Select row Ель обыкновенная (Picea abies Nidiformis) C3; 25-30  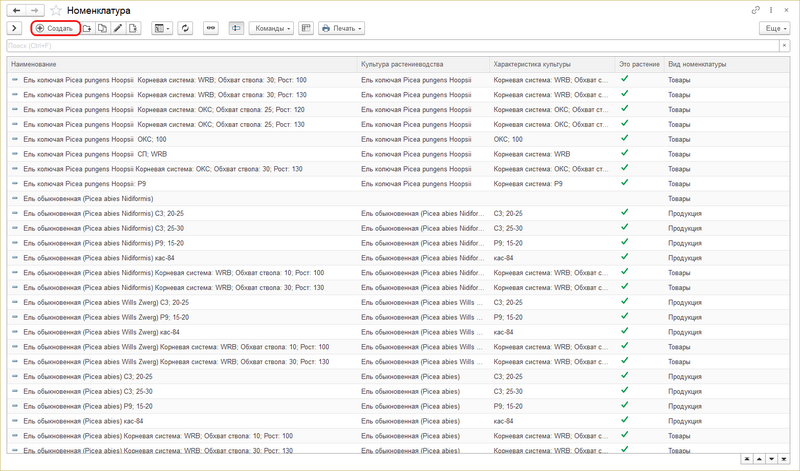[x=398, y=228]
